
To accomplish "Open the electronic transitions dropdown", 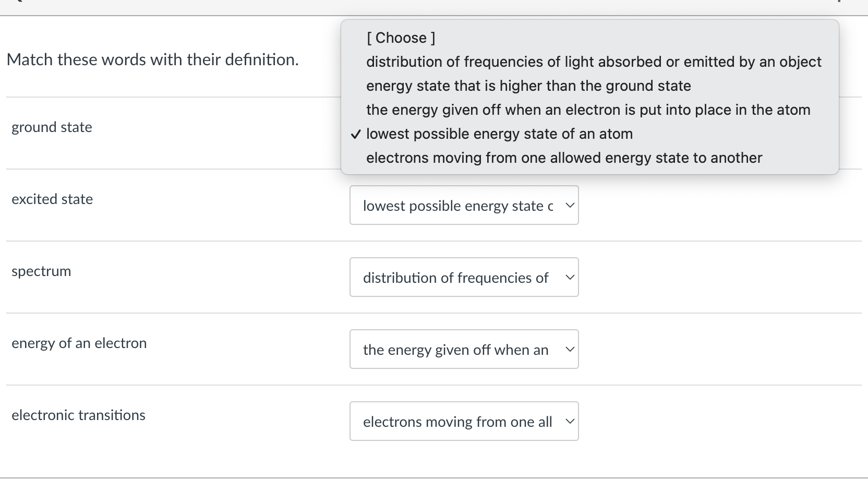I will 464,421.
